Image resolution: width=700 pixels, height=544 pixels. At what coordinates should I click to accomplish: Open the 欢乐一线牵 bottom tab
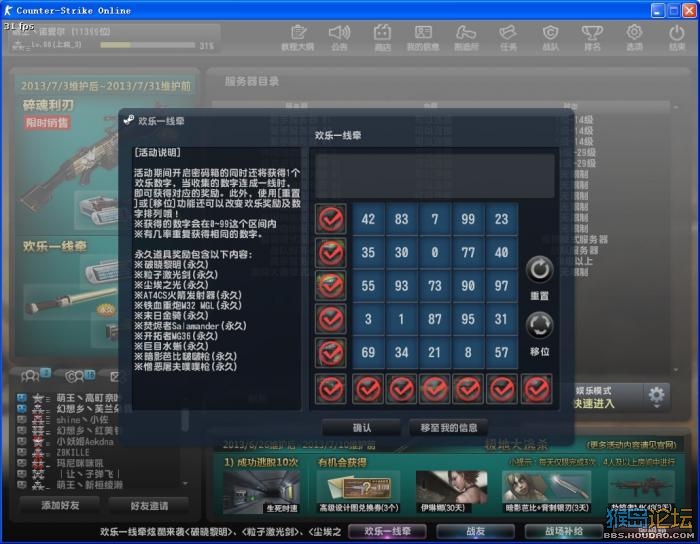coord(387,531)
